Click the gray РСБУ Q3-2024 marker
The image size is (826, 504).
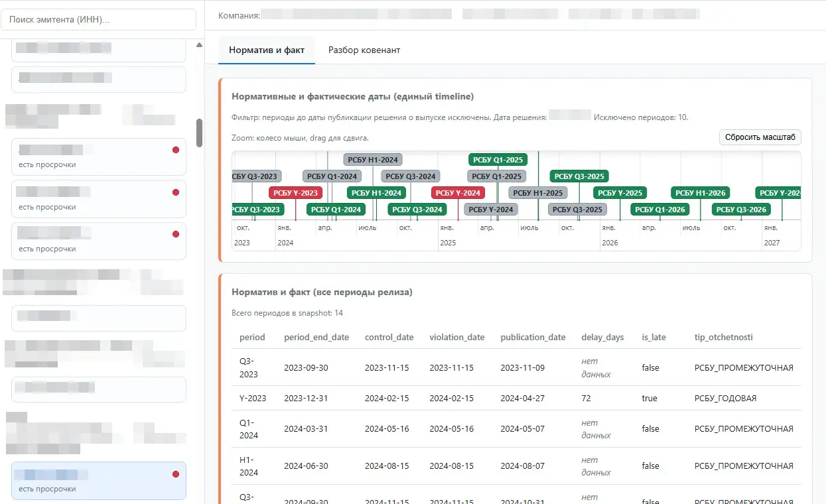pos(411,176)
